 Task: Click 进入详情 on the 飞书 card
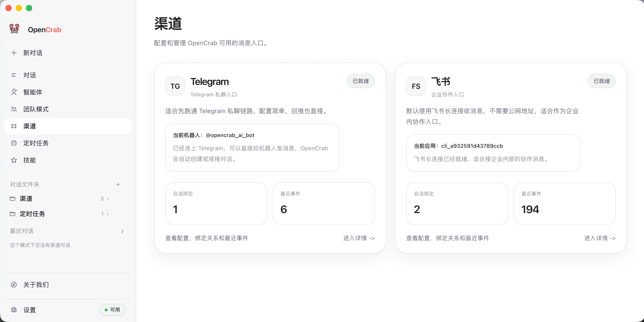coord(600,238)
